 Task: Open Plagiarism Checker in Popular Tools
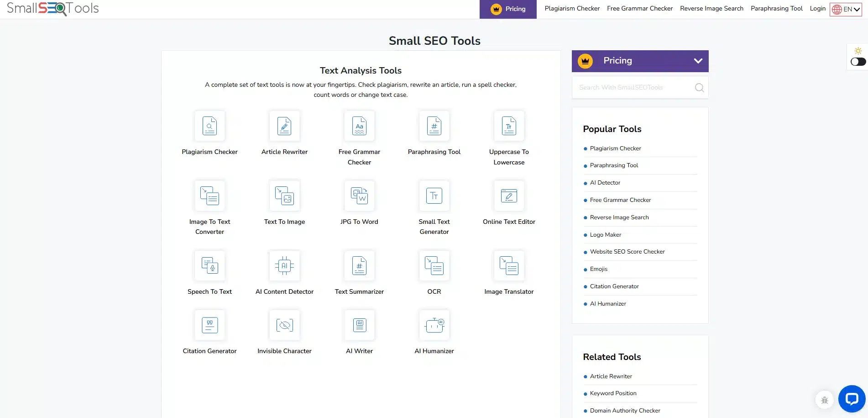coord(615,148)
